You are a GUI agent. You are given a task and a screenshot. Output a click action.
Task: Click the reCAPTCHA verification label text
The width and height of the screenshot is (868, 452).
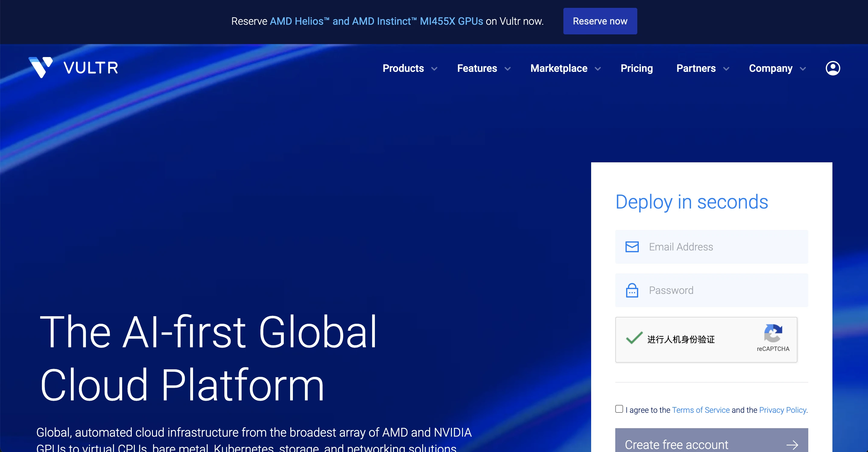point(681,339)
